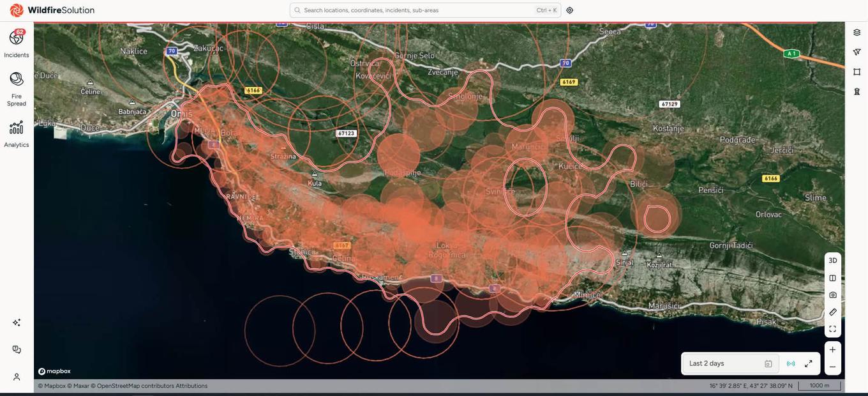
Task: Open the AI assistant sparkle icon
Action: click(17, 323)
